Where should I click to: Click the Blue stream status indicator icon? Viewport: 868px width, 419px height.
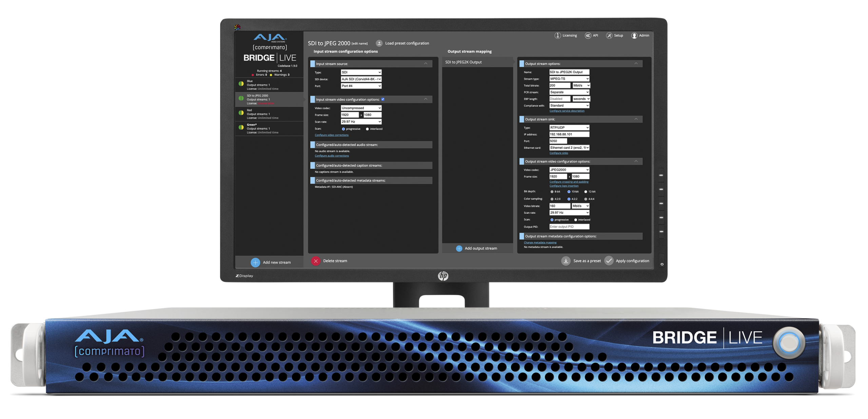(241, 84)
